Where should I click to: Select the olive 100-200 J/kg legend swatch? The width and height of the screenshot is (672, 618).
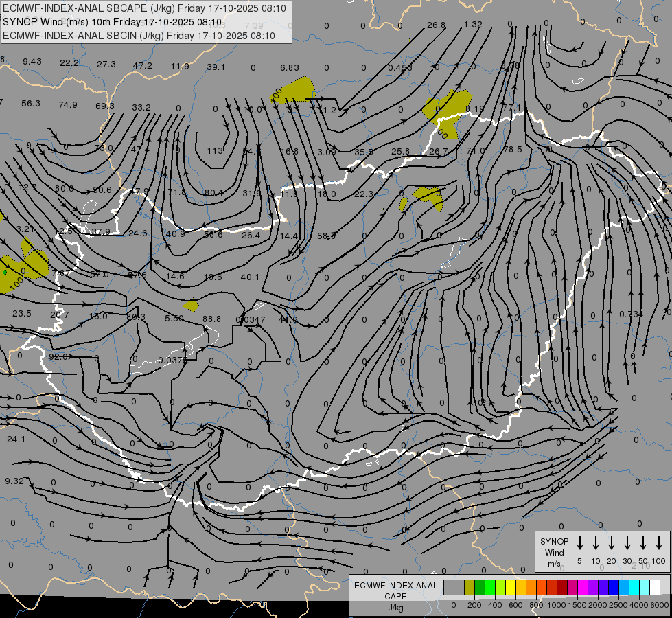pyautogui.click(x=470, y=587)
